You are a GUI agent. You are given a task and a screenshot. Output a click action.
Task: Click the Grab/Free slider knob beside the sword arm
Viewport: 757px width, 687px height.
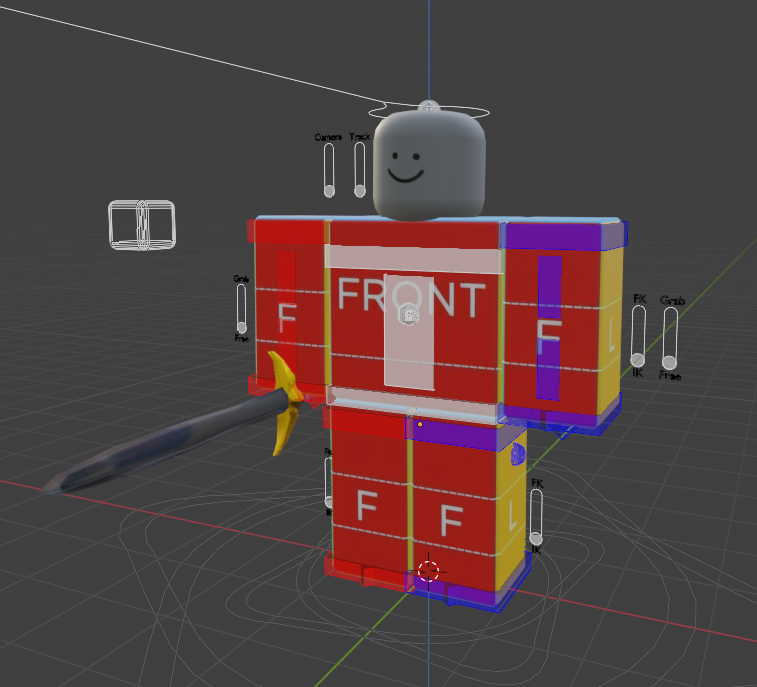242,328
